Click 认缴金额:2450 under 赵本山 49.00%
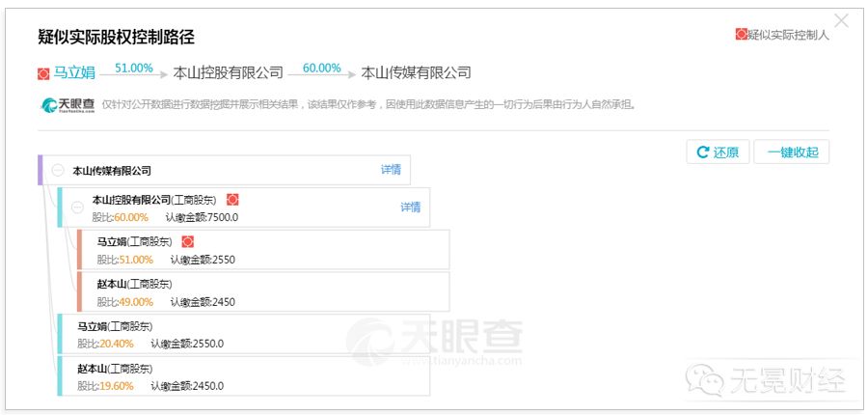The height and width of the screenshot is (415, 868). click(x=203, y=302)
